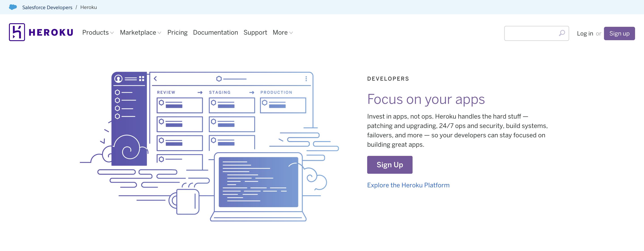Open the Documentation menu item

[216, 32]
